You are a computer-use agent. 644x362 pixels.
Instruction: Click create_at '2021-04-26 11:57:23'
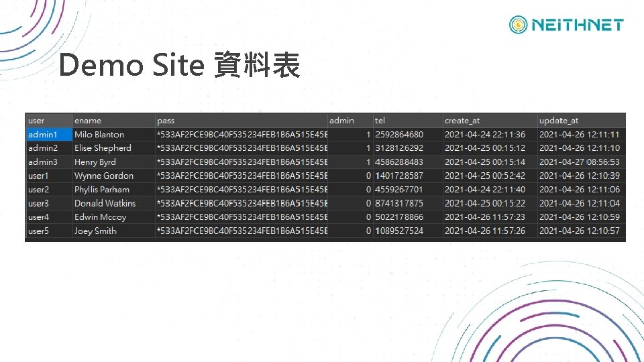(485, 217)
